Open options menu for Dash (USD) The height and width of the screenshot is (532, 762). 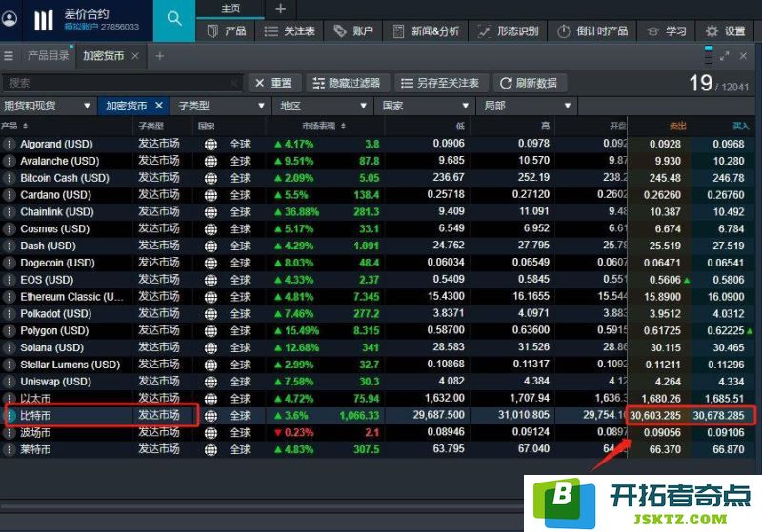pos(9,246)
